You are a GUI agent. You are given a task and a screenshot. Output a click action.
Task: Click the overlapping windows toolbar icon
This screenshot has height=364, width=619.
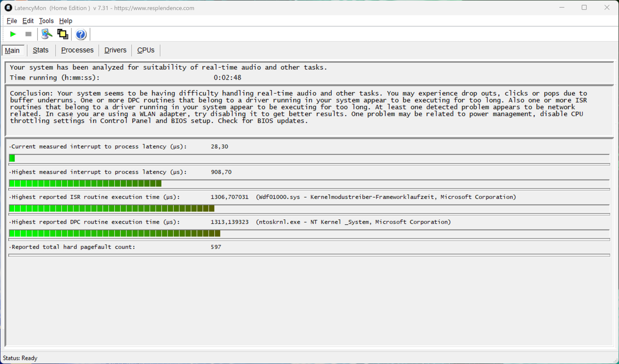pyautogui.click(x=63, y=34)
